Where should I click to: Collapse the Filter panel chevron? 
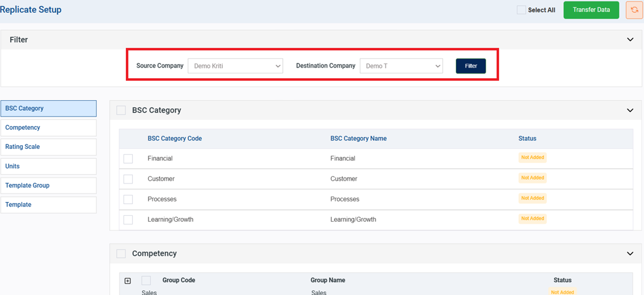pyautogui.click(x=630, y=40)
